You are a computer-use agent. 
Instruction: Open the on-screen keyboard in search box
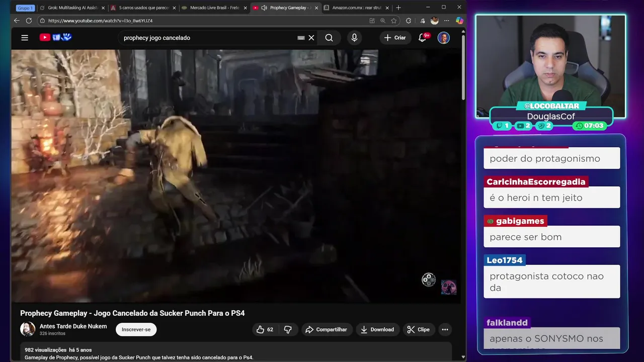(301, 38)
